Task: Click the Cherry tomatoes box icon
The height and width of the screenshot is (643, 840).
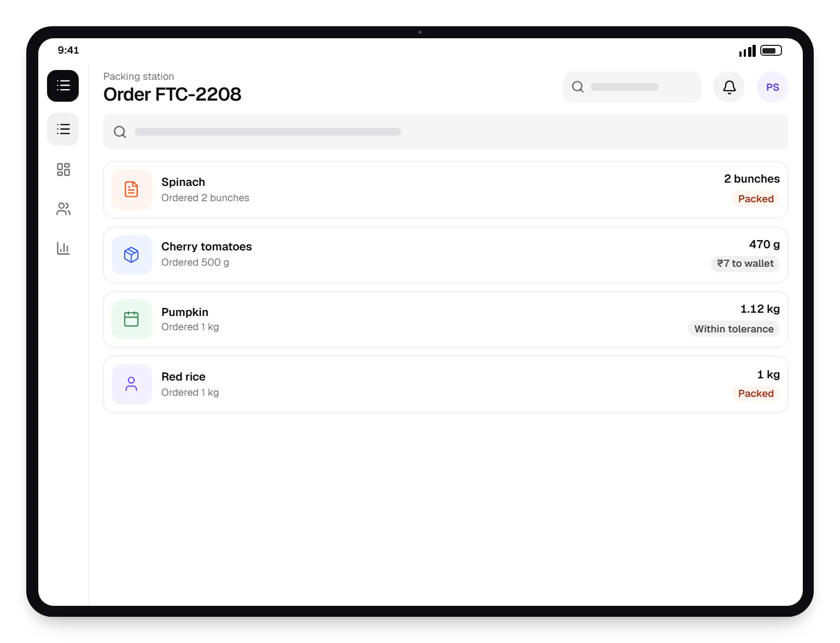Action: pyautogui.click(x=132, y=255)
